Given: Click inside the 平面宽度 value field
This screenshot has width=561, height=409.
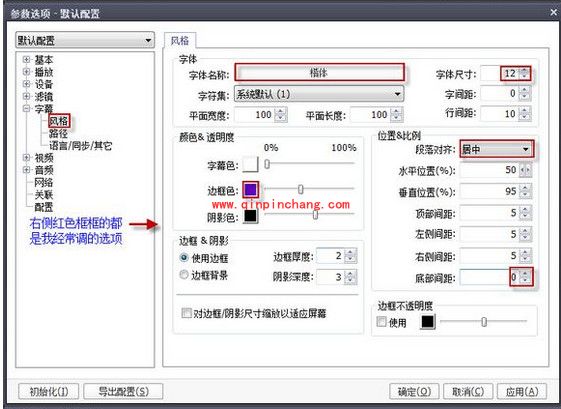Looking at the screenshot, I should 255,115.
